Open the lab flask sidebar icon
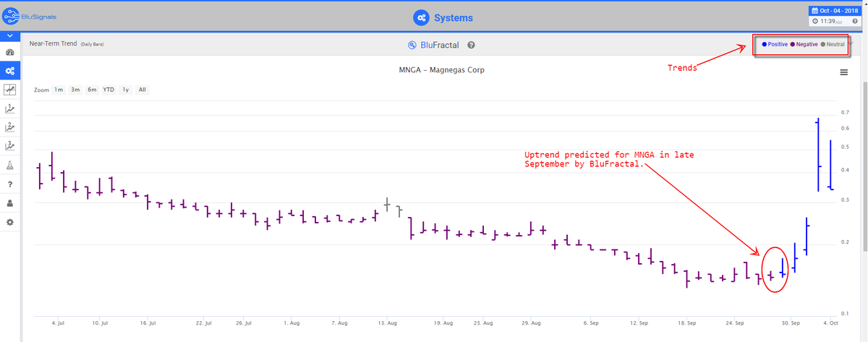Screen dimensions: 868x342 [x=10, y=165]
